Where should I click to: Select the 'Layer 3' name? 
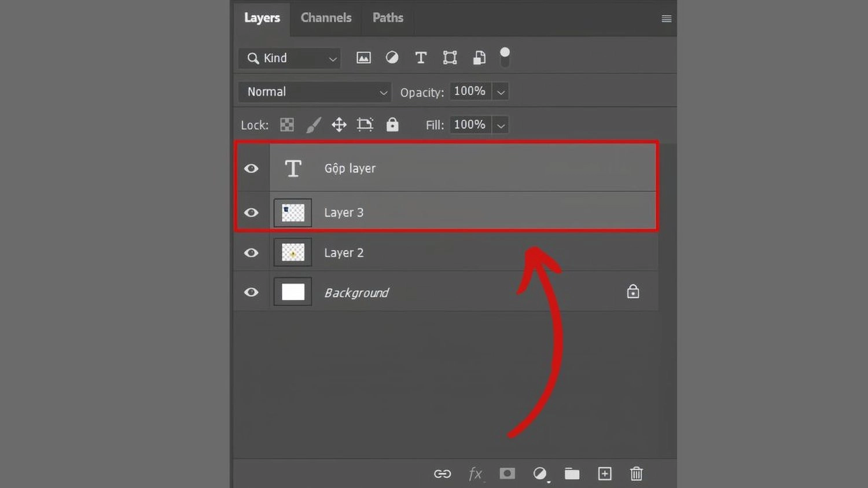coord(344,212)
